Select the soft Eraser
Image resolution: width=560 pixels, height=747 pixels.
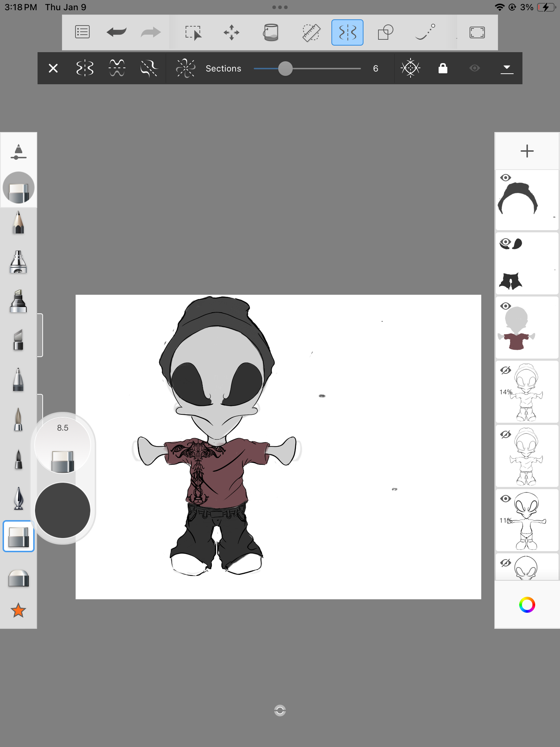[18, 578]
